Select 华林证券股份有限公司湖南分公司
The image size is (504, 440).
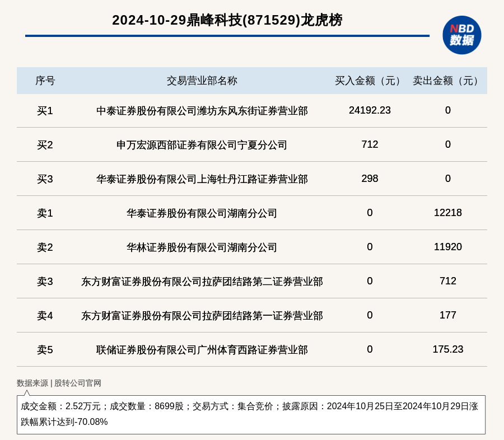pyautogui.click(x=202, y=247)
